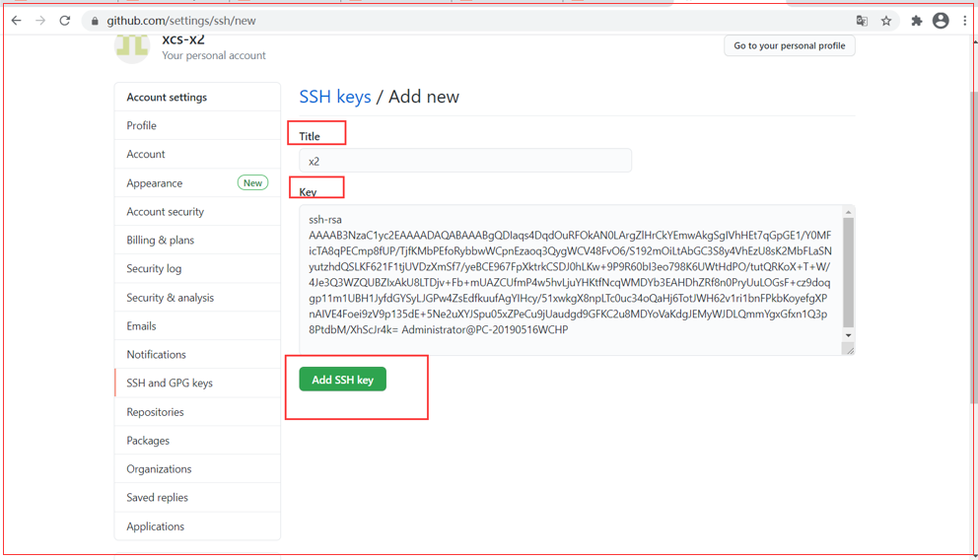The height and width of the screenshot is (560, 978).
Task: Open Account security in sidebar
Action: pyautogui.click(x=198, y=211)
